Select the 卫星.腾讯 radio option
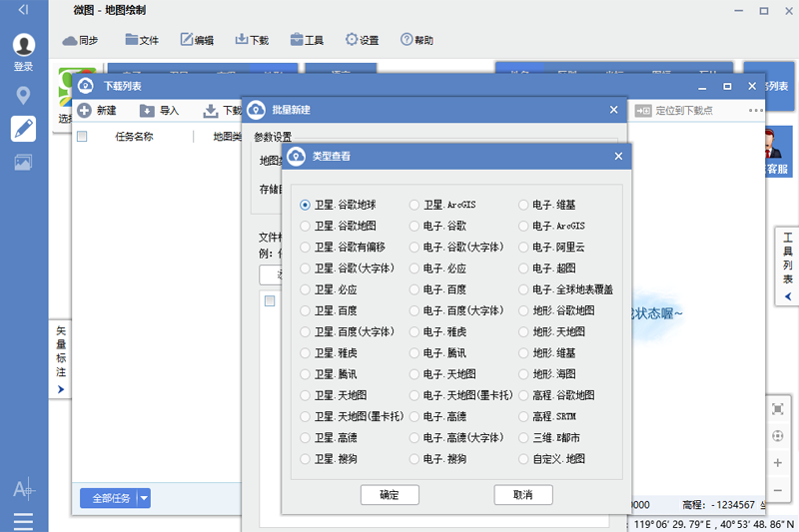 point(305,374)
